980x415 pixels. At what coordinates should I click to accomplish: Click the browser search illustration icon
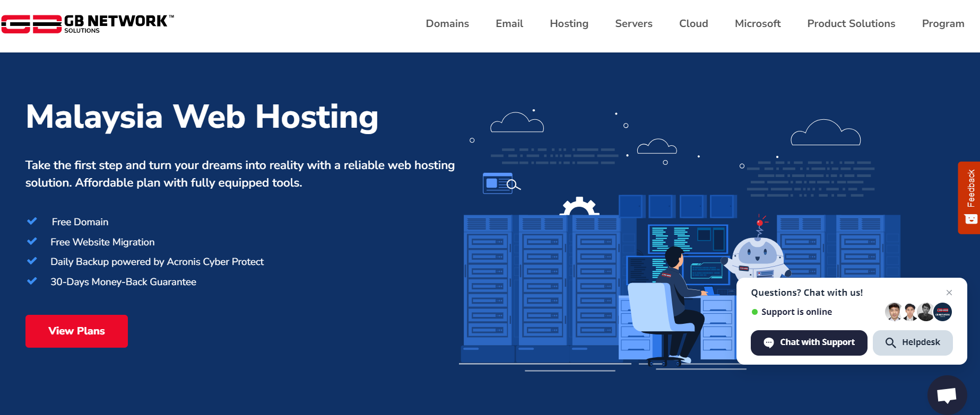coord(500,183)
